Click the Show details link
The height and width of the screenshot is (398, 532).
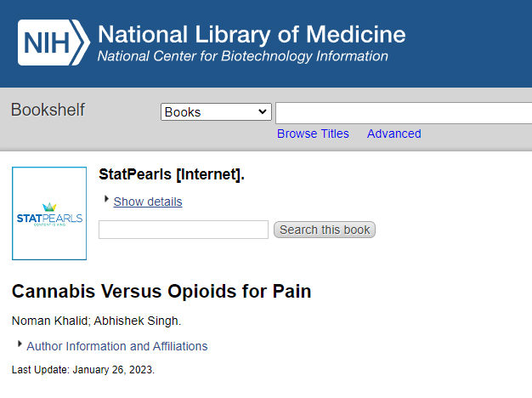click(148, 202)
